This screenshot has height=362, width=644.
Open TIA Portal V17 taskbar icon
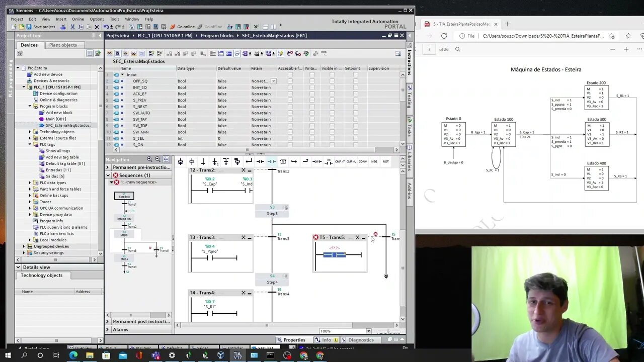pos(237,355)
